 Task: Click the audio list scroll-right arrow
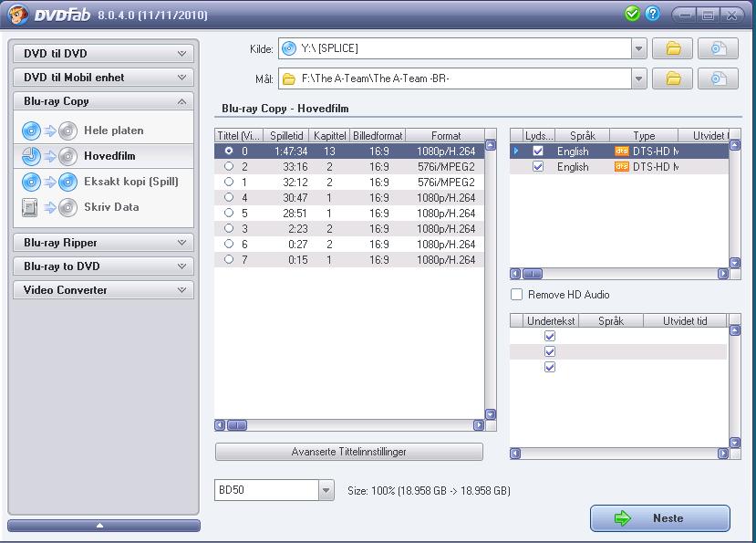[x=723, y=274]
